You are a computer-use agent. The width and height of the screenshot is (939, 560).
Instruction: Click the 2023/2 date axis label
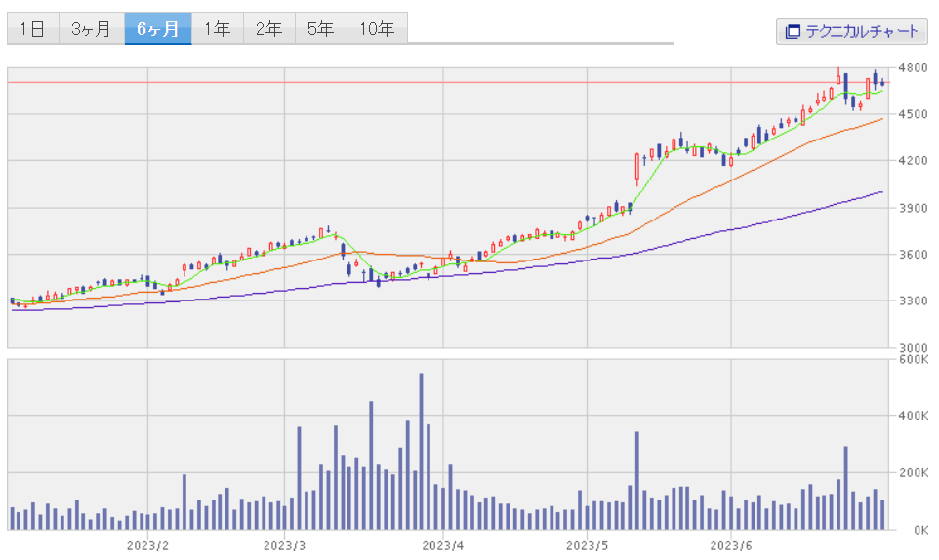click(x=147, y=545)
